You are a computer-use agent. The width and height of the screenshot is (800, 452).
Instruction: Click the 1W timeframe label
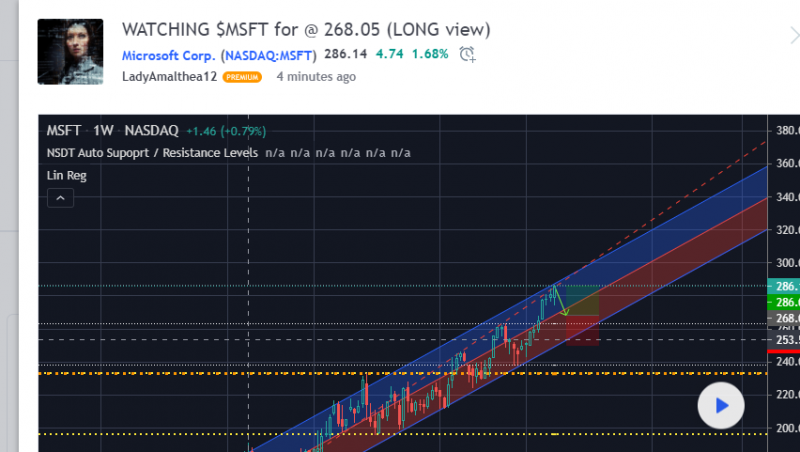coord(104,130)
